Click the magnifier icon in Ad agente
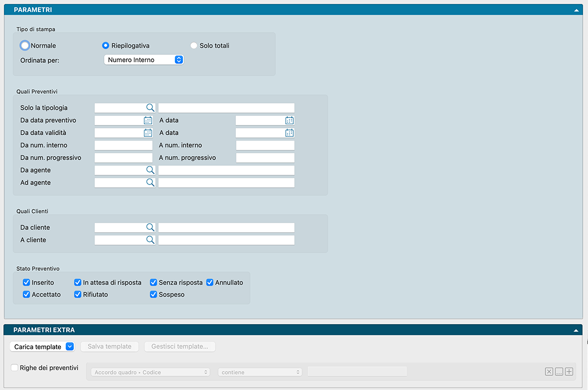Viewport: 588px width, 390px height. (x=150, y=183)
